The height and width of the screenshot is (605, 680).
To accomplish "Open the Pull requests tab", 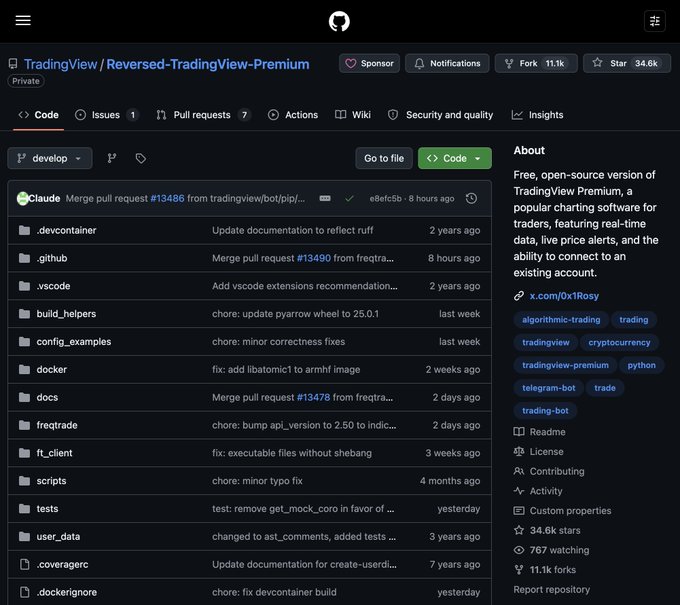I will [204, 115].
